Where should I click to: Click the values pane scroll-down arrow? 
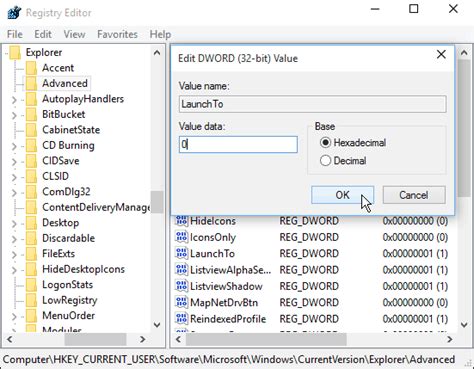click(464, 325)
